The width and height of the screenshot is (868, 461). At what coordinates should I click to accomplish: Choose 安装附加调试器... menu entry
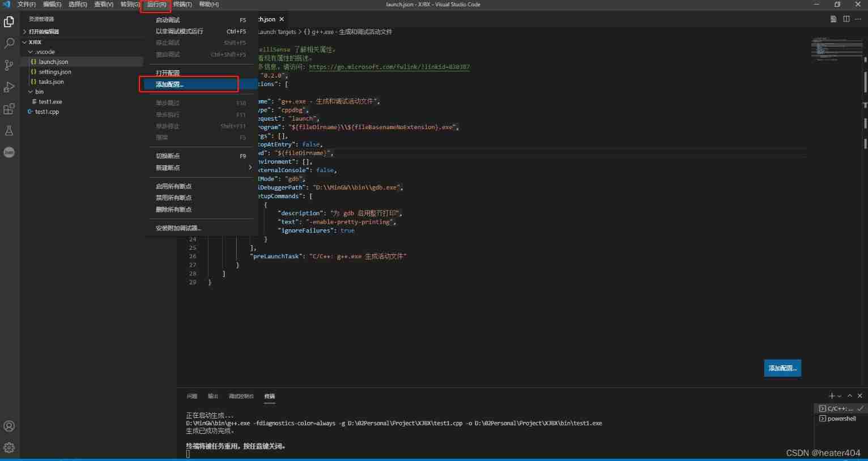click(x=200, y=228)
